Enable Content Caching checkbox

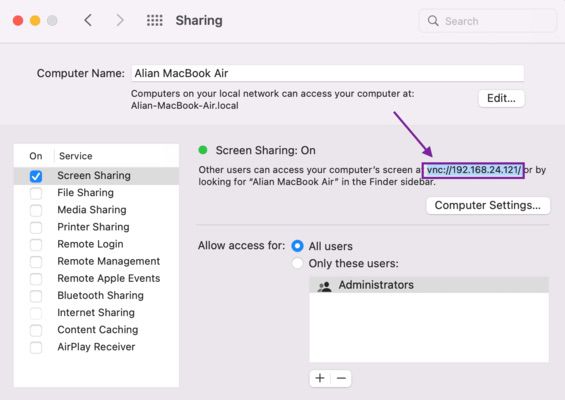click(x=36, y=330)
